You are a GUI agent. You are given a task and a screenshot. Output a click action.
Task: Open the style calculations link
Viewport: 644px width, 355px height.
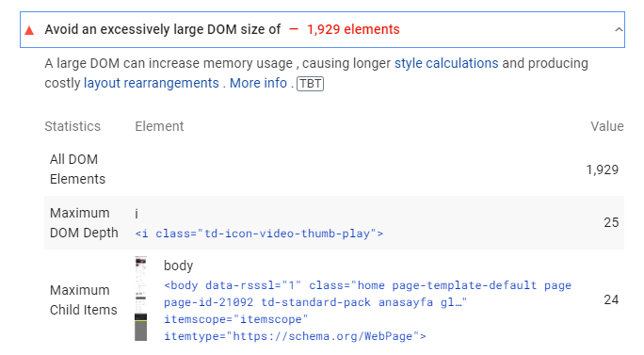point(446,63)
